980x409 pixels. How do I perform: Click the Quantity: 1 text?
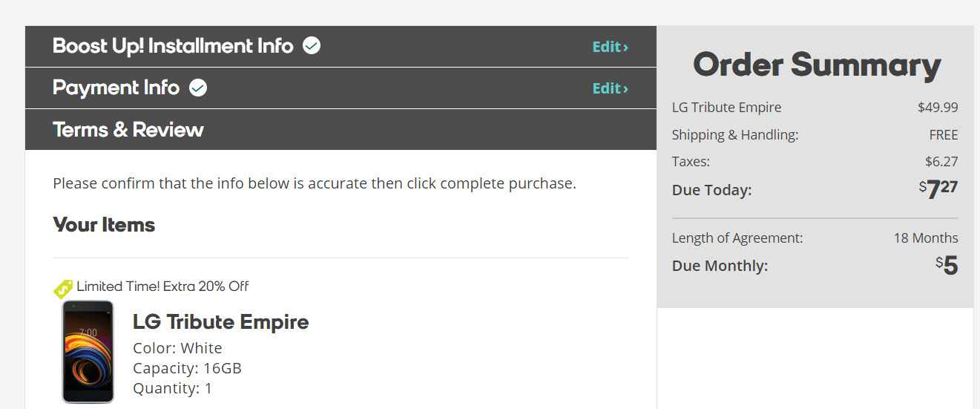tap(172, 388)
